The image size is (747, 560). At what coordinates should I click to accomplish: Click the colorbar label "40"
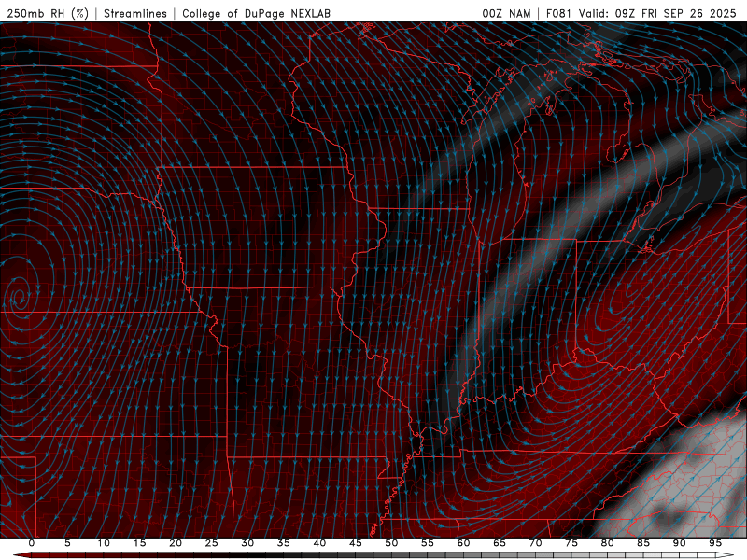pos(319,543)
